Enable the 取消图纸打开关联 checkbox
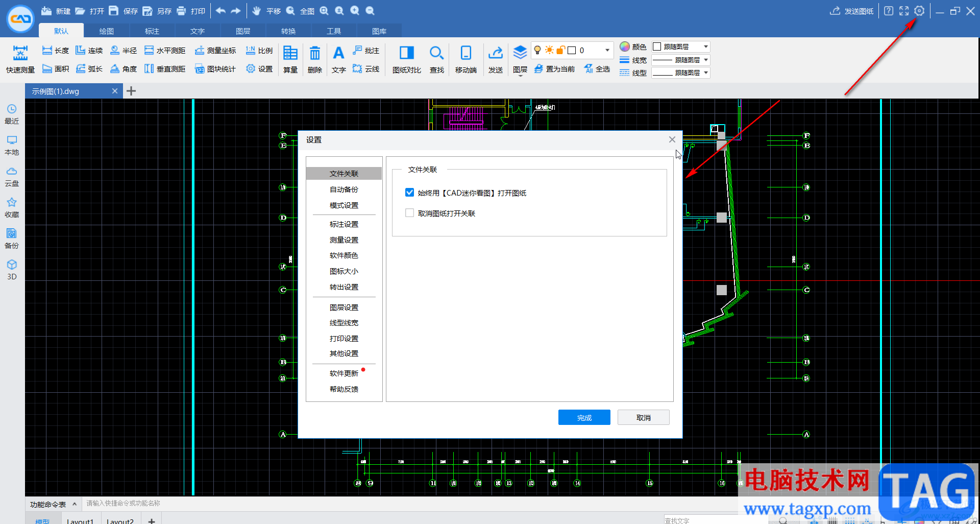 click(x=409, y=213)
